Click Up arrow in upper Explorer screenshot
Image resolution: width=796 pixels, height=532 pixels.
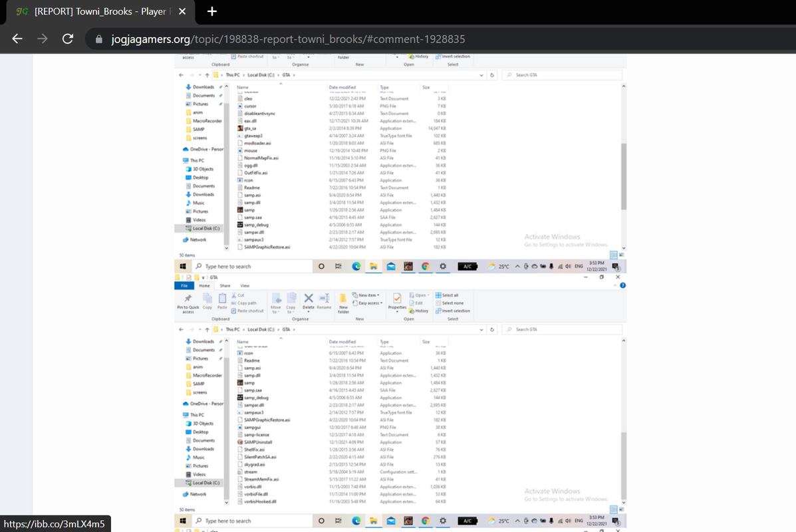coord(207,75)
